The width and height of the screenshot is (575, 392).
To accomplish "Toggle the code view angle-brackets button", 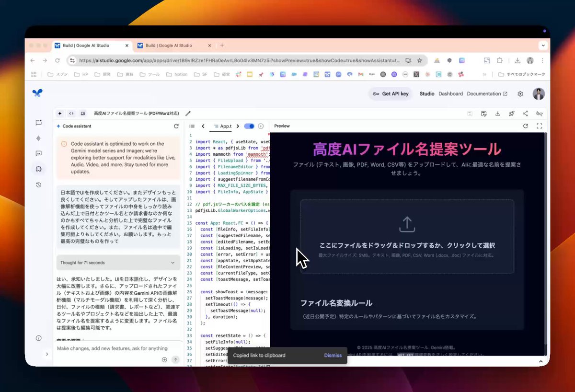I will point(71,114).
